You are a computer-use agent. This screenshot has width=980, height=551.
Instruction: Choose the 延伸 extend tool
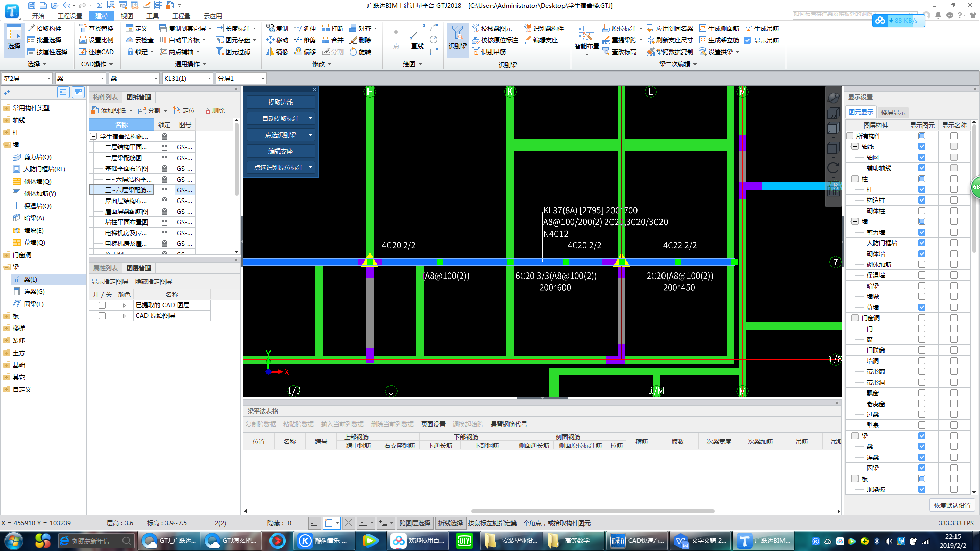305,28
